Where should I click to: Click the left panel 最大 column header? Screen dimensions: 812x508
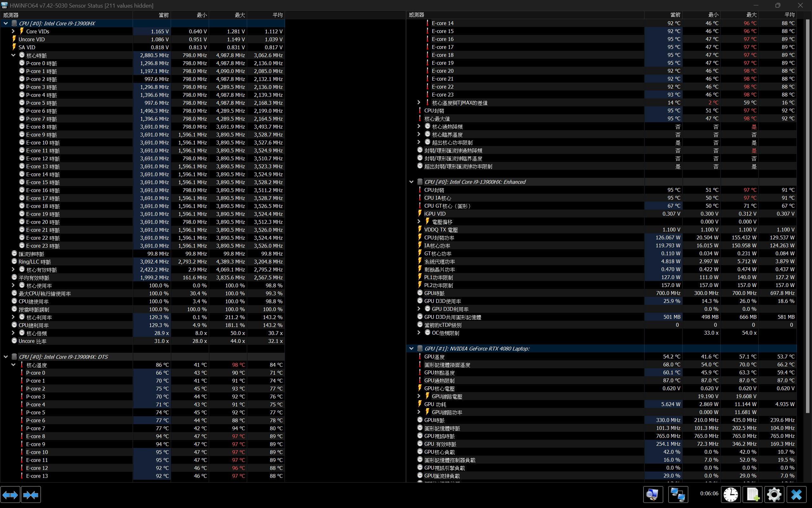(228, 15)
